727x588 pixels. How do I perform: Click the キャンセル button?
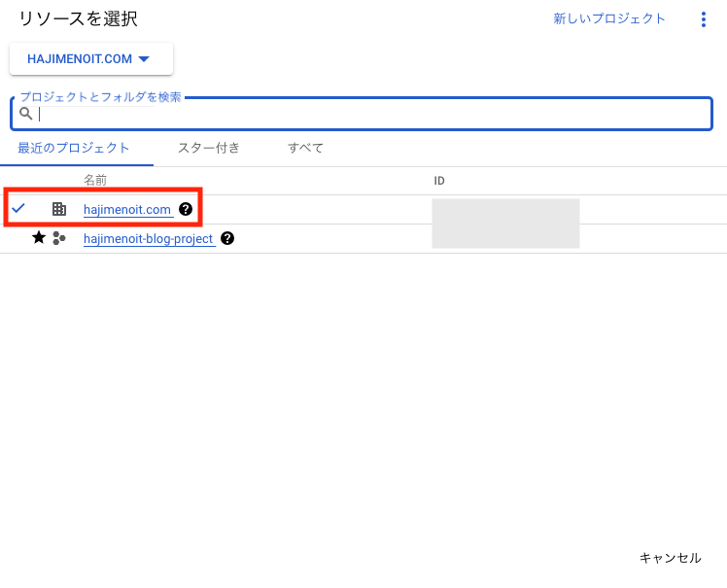pyautogui.click(x=670, y=558)
